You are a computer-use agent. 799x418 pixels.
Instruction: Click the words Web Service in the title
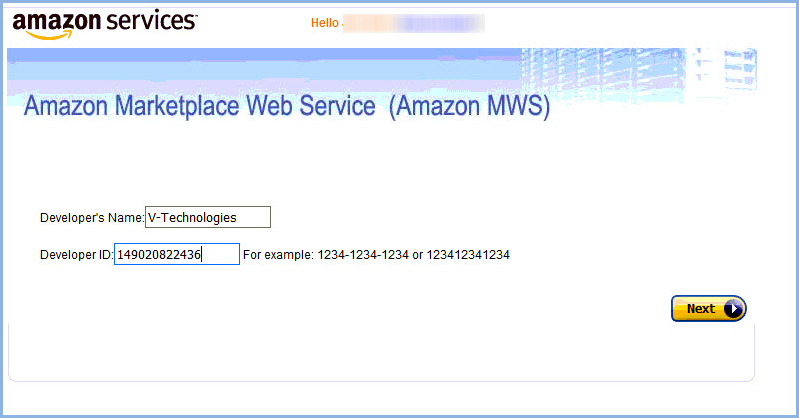pyautogui.click(x=311, y=106)
